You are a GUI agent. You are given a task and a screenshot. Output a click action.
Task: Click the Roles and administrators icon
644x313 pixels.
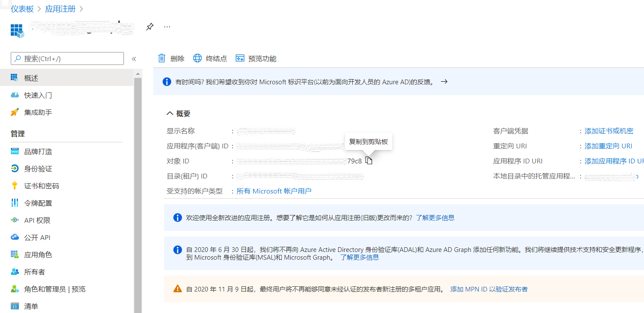tap(15, 289)
